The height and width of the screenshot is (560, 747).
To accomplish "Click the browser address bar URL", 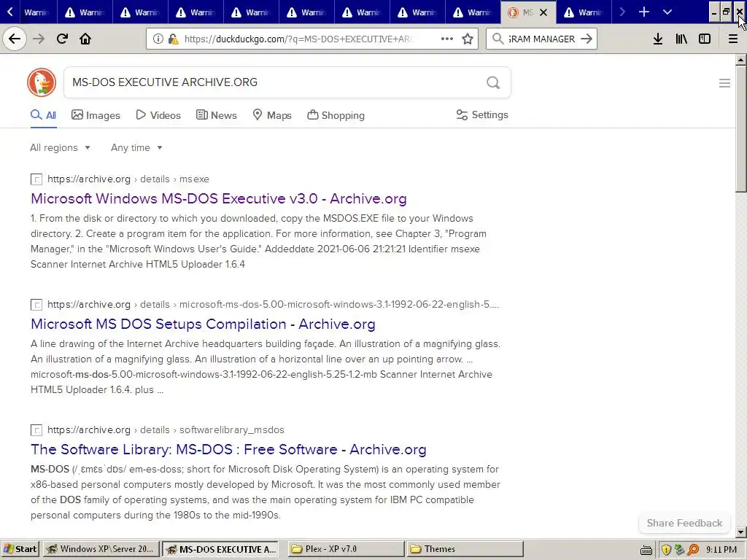I will click(x=298, y=39).
